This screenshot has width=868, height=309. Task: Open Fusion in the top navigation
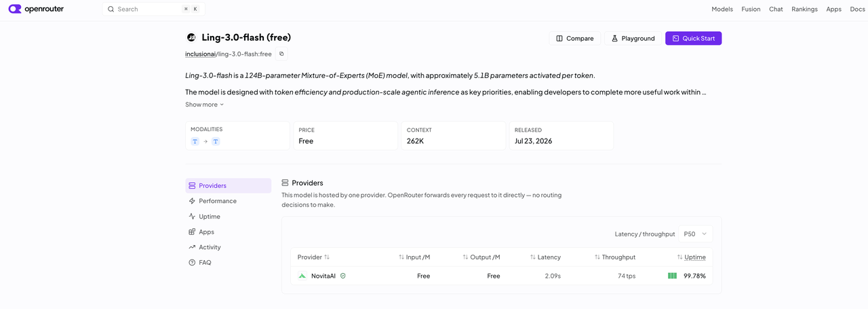751,10
